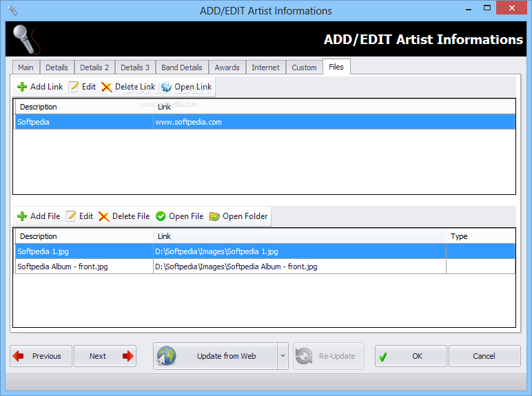
Task: Select the "Softpedia Album - front.jpg" description cell
Action: (x=84, y=267)
